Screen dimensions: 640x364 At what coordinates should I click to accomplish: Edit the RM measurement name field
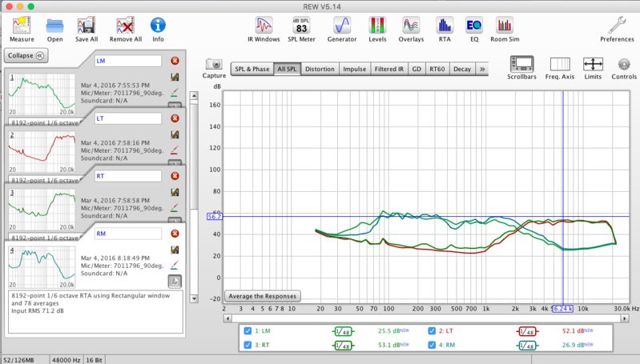(128, 234)
